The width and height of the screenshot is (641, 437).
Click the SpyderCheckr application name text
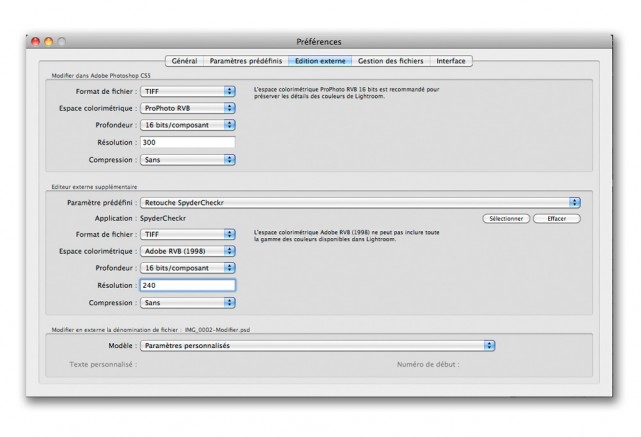(x=163, y=218)
